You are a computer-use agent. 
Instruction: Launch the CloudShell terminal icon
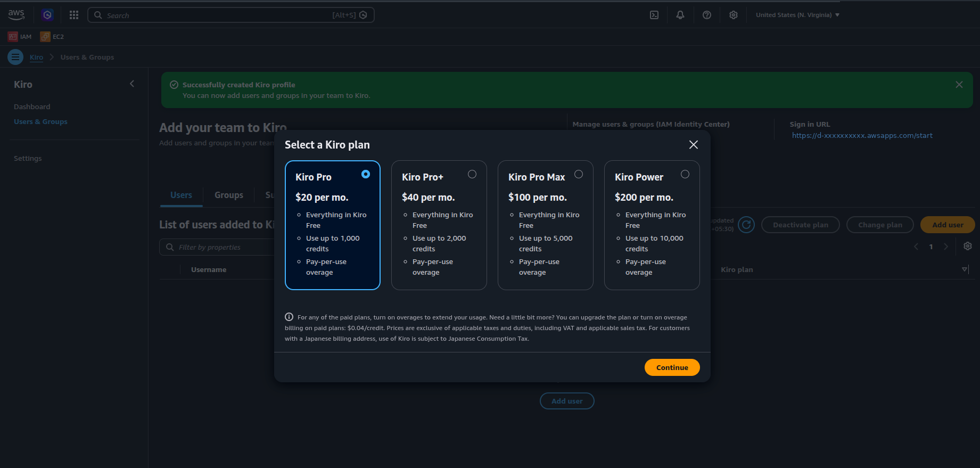(654, 15)
